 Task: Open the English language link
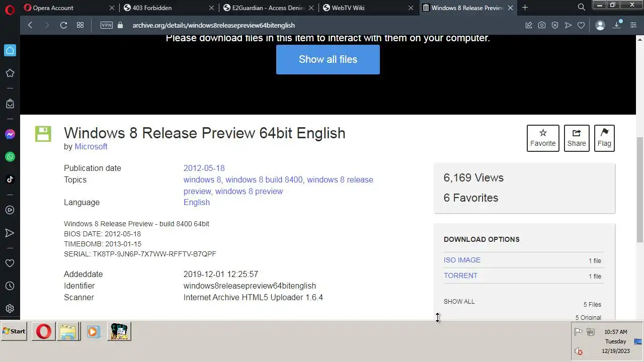point(197,202)
